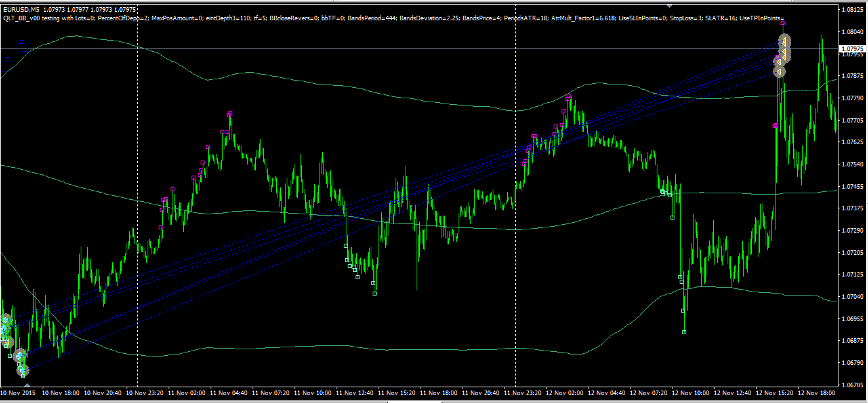Click the 10 Nov 2015 date label
The image size is (868, 403).
[18, 393]
